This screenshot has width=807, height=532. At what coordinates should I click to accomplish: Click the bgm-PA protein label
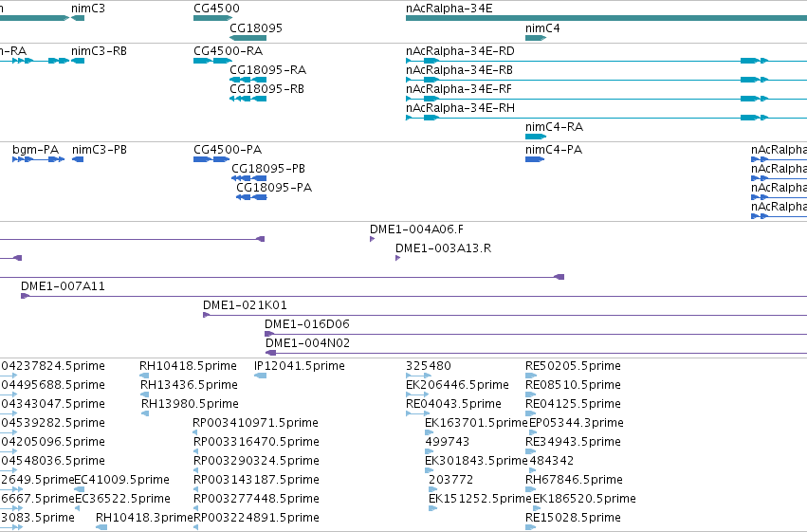pos(35,150)
